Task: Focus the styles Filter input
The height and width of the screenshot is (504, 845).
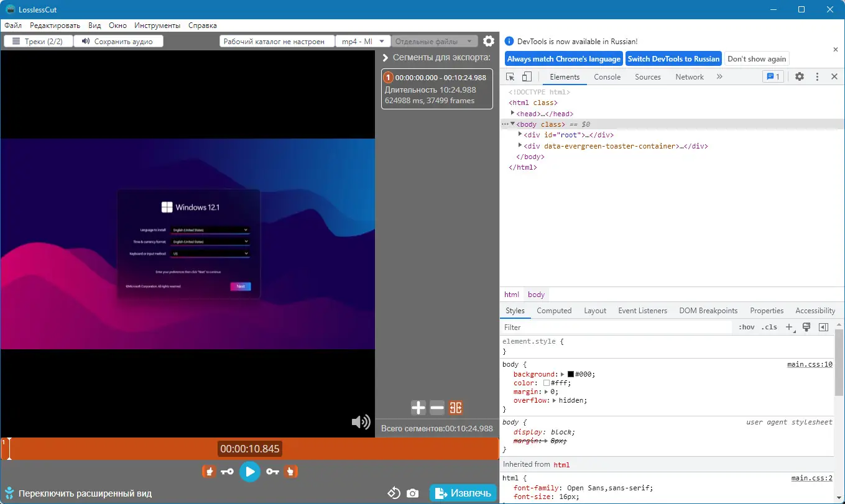Action: (x=617, y=327)
